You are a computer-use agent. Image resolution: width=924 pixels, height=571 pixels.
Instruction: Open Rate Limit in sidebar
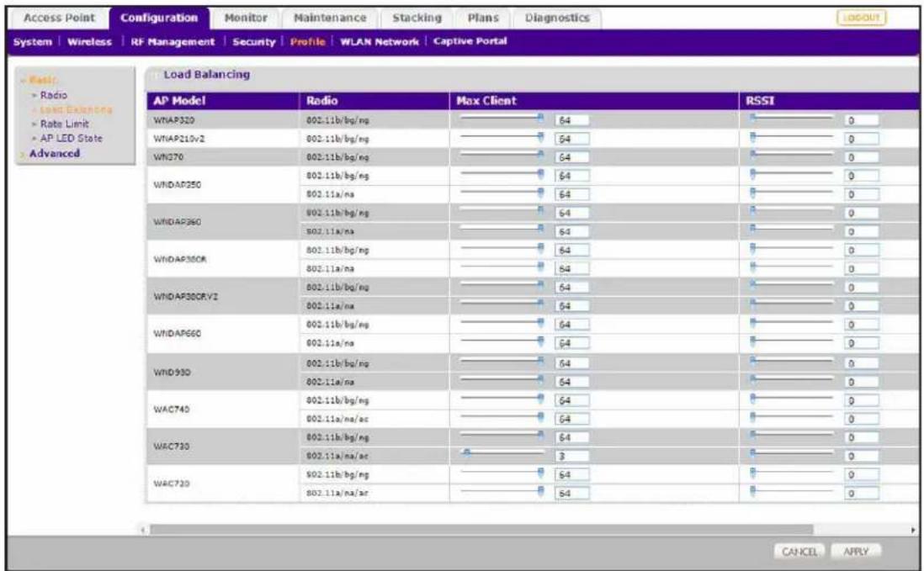point(64,124)
